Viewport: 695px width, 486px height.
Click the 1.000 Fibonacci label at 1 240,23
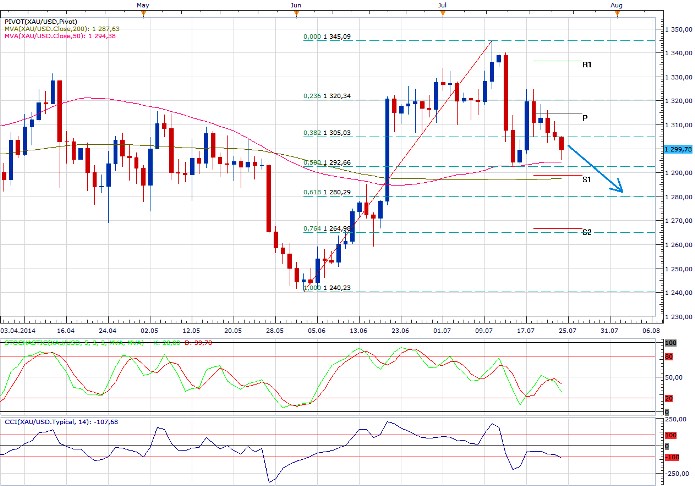tap(328, 287)
